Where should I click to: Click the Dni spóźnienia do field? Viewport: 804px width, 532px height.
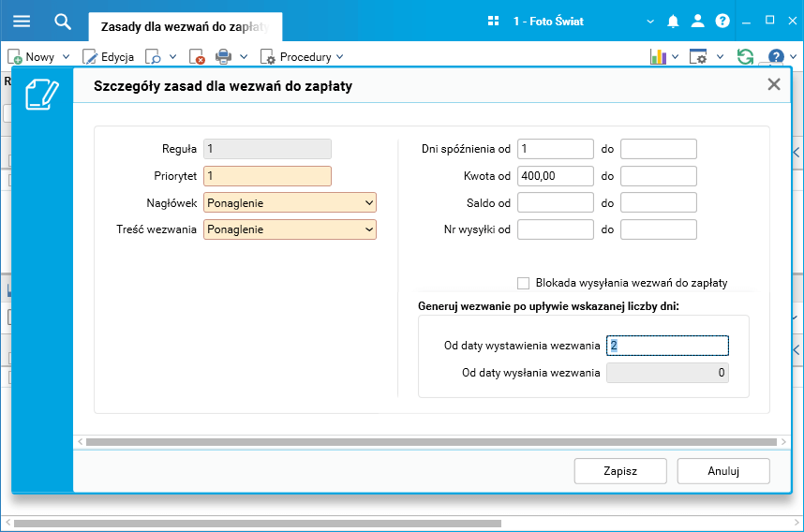[x=659, y=149]
